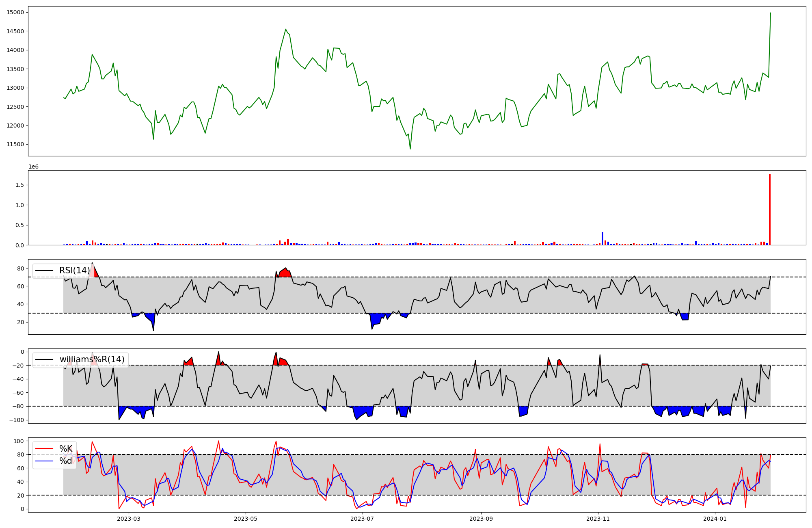Click the 2023-11 x-axis date label

click(x=598, y=519)
